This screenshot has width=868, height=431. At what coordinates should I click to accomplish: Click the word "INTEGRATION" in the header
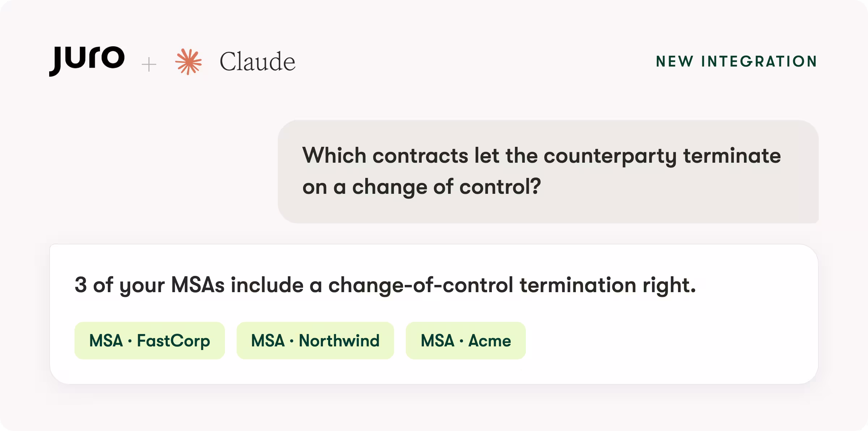[759, 61]
